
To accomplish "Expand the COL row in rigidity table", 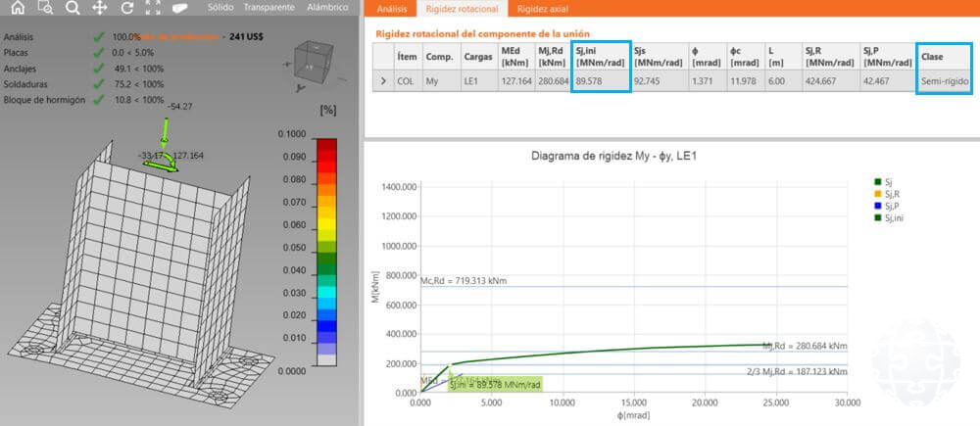I will 383,83.
